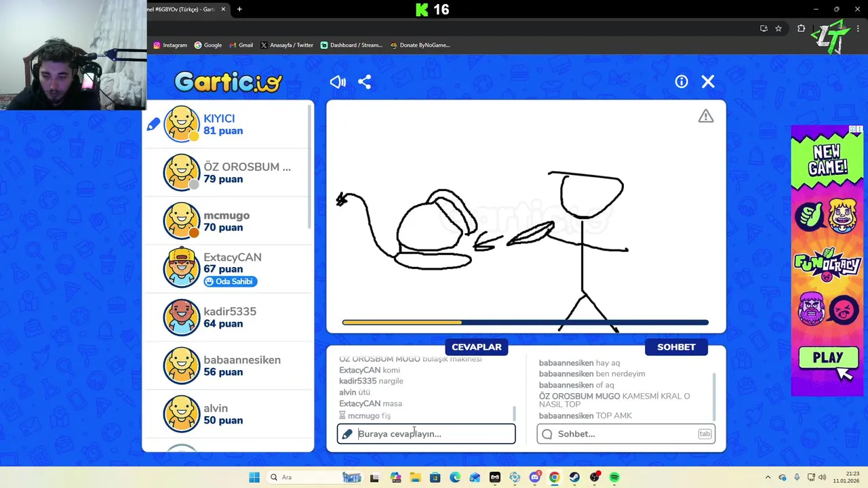Click the drawer pencil icon beside KIYICI

tap(153, 124)
